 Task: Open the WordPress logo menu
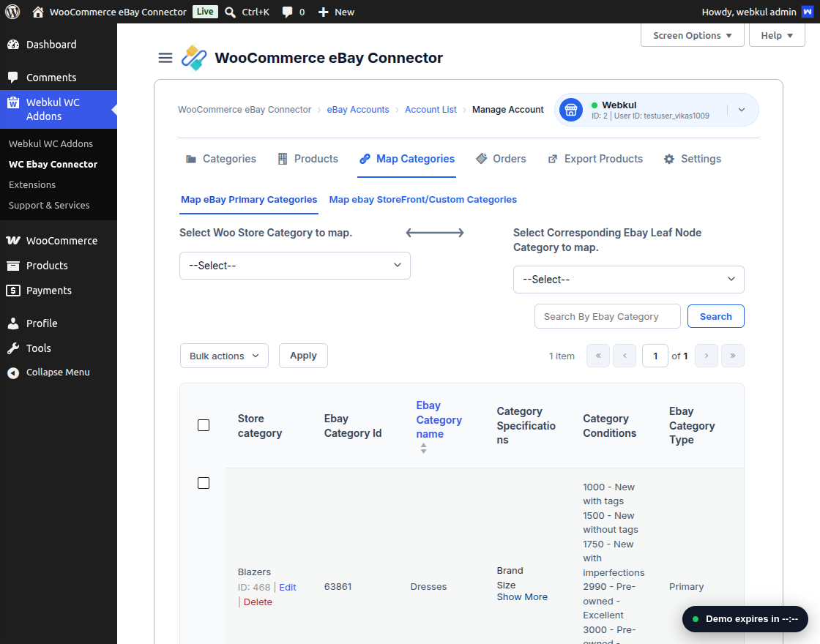click(12, 12)
